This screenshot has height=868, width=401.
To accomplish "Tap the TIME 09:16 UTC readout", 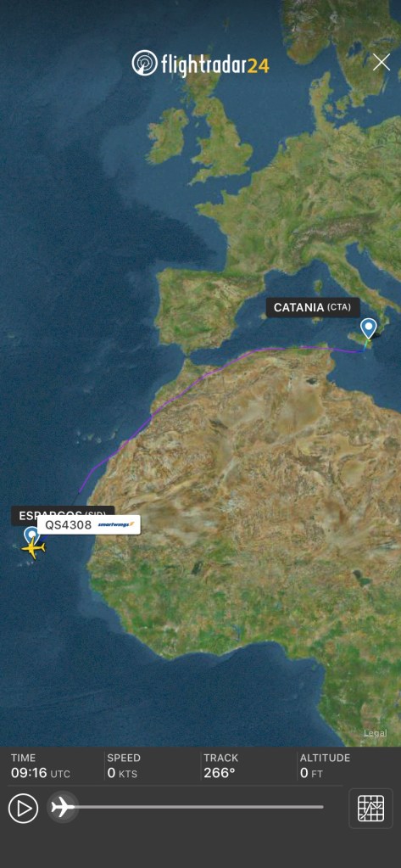I will coord(41,766).
